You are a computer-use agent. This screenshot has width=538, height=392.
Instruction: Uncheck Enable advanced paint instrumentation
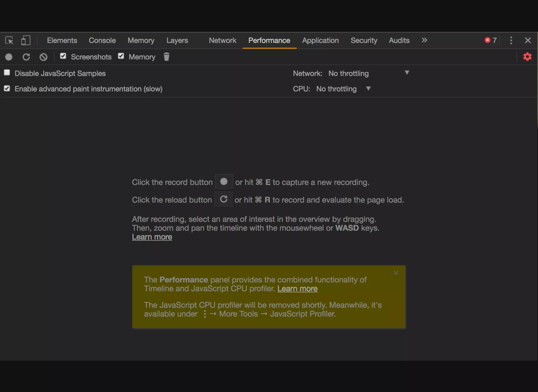(x=7, y=88)
